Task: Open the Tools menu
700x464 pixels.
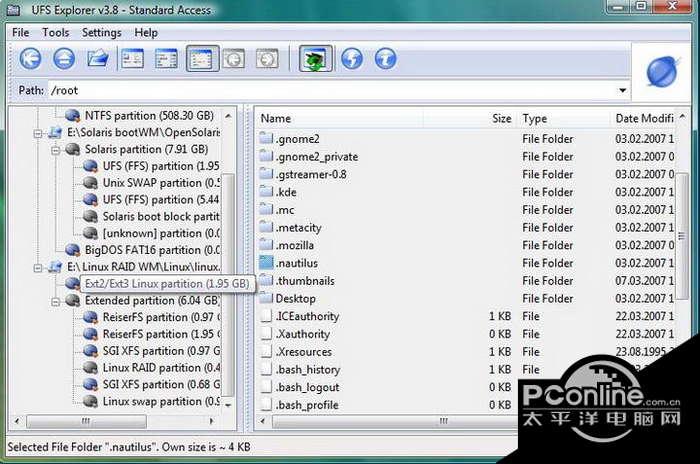Action: pos(56,33)
